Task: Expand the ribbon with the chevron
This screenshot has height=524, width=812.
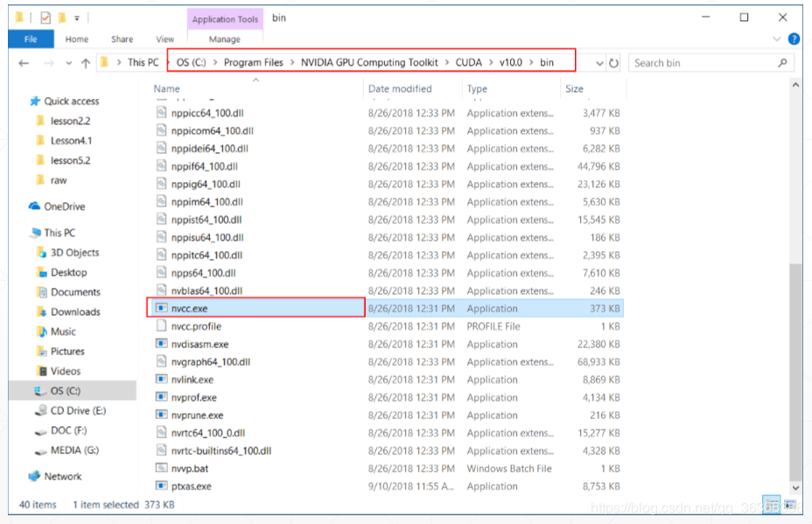Action: click(x=776, y=38)
